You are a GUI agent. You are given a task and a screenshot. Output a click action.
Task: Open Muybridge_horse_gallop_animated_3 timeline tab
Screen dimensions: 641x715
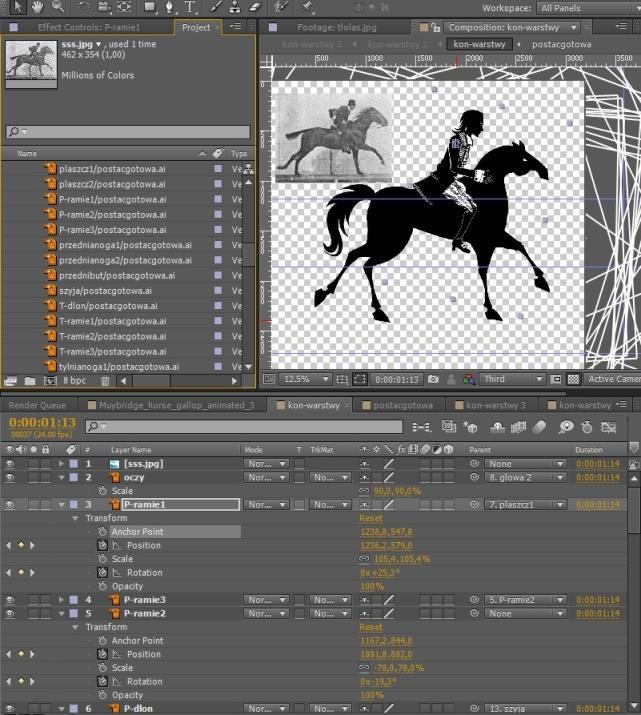pyautogui.click(x=176, y=405)
